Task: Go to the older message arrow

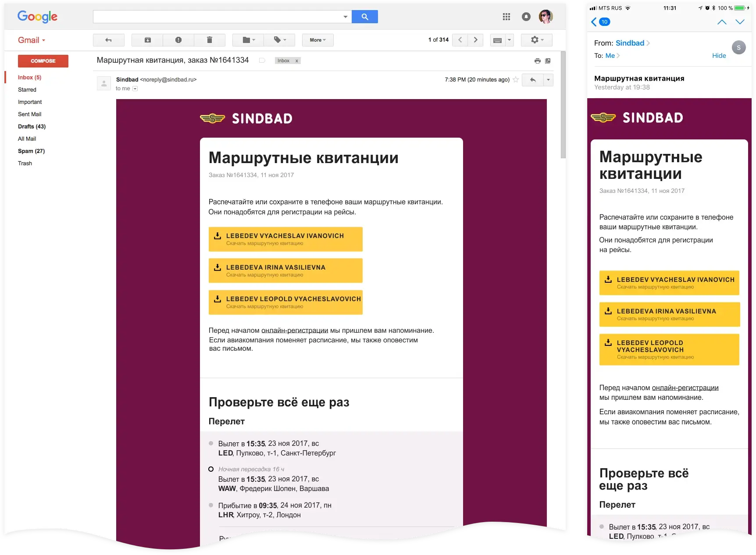Action: pyautogui.click(x=475, y=40)
